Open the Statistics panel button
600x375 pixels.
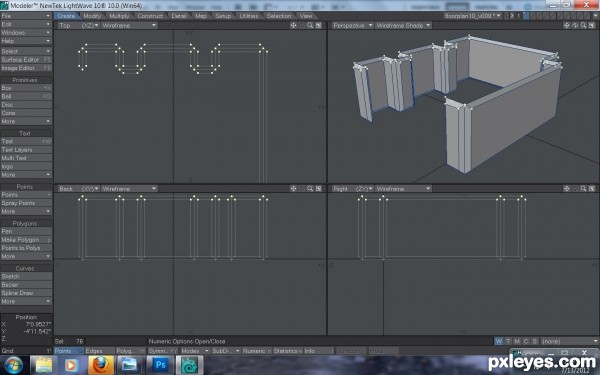287,351
